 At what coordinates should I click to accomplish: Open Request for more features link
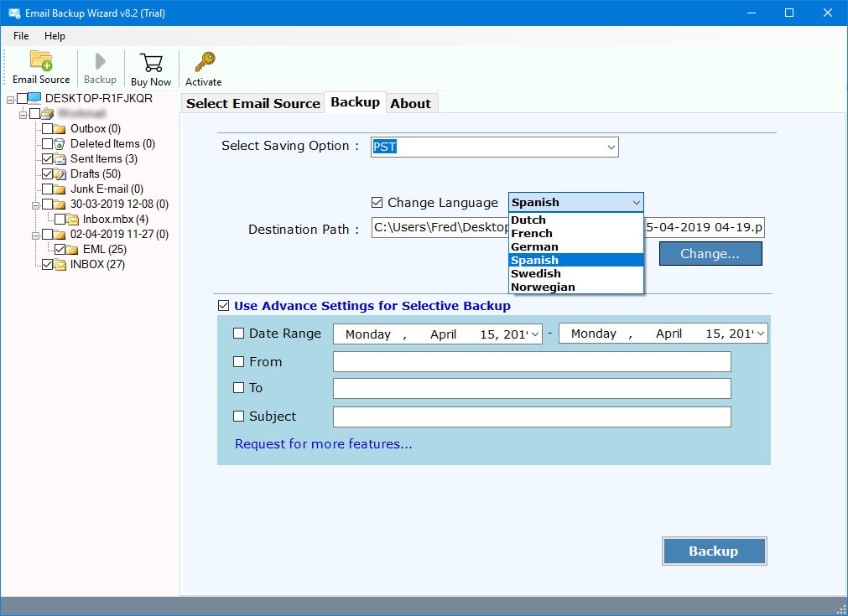324,444
